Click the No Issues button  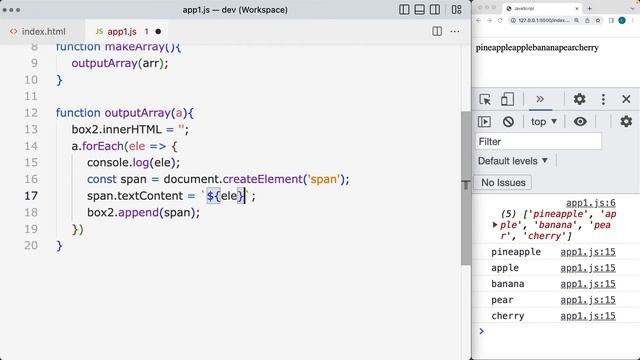tap(503, 182)
